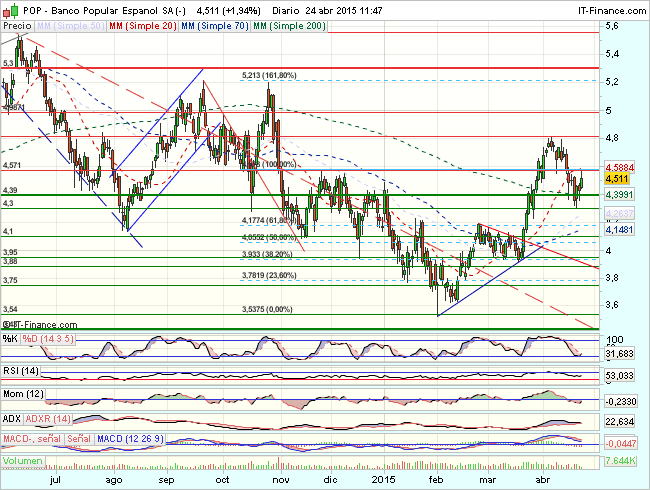Select the Señal label in MACD panel
The width and height of the screenshot is (650, 490).
pos(79,439)
